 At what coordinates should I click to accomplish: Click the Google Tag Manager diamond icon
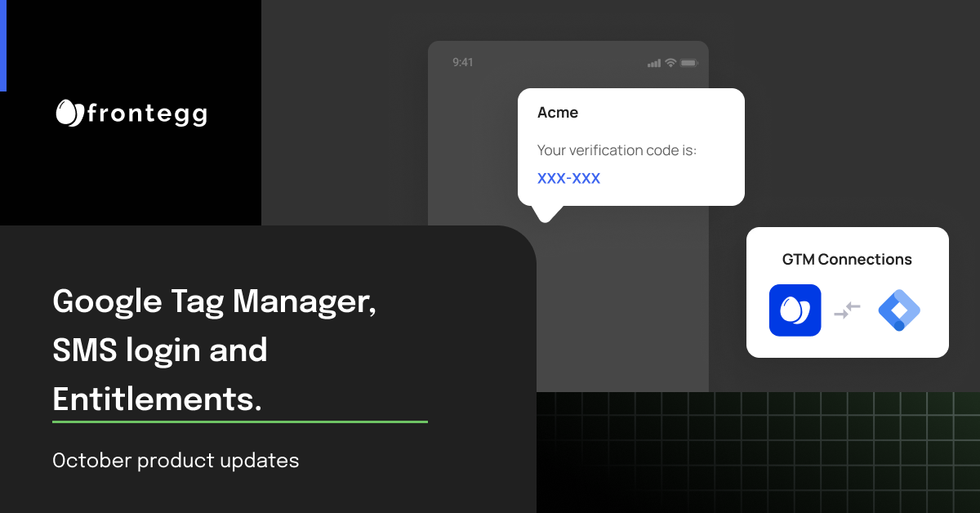[x=899, y=310]
